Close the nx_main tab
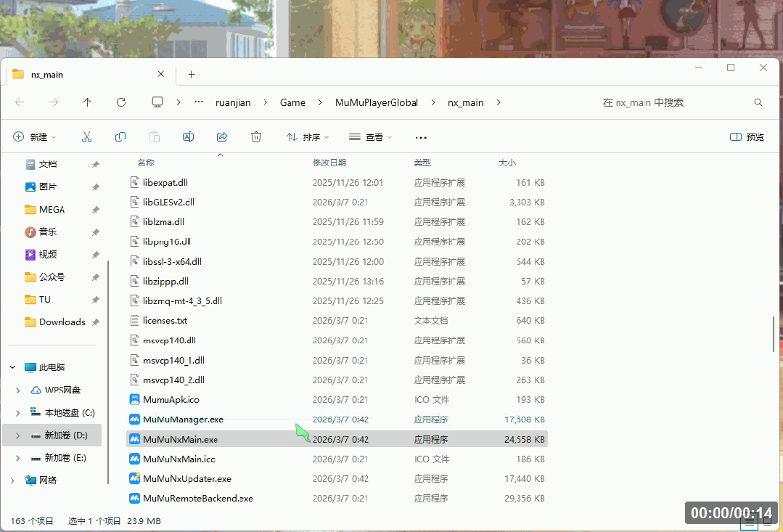This screenshot has width=783, height=532. pyautogui.click(x=161, y=74)
